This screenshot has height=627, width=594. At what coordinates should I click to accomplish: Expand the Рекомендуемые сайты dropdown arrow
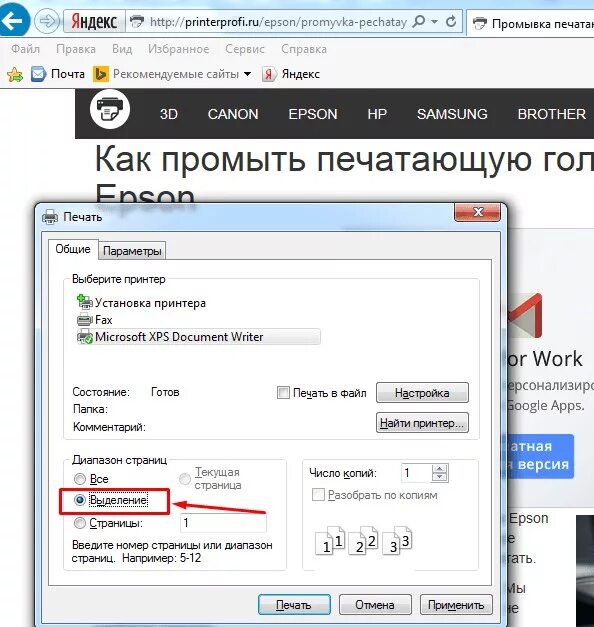[x=247, y=74]
